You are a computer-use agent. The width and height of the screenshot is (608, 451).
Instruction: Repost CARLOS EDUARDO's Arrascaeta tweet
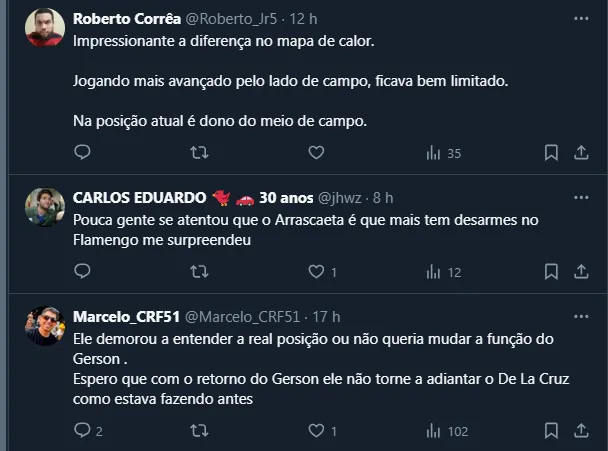tap(199, 271)
